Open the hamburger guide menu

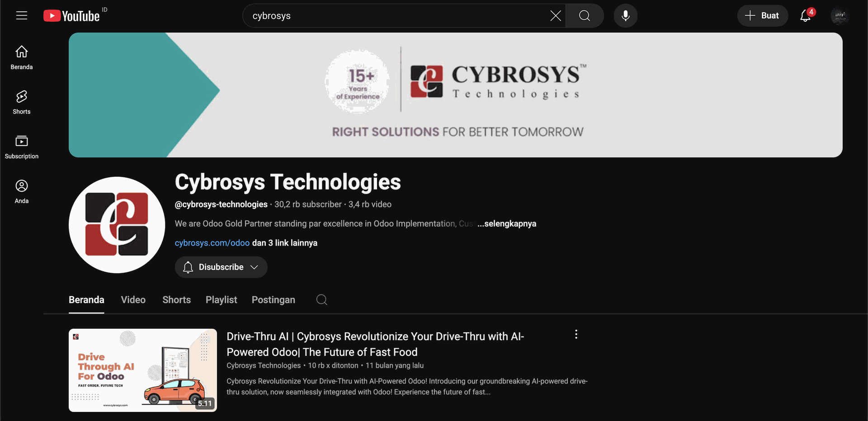[22, 15]
